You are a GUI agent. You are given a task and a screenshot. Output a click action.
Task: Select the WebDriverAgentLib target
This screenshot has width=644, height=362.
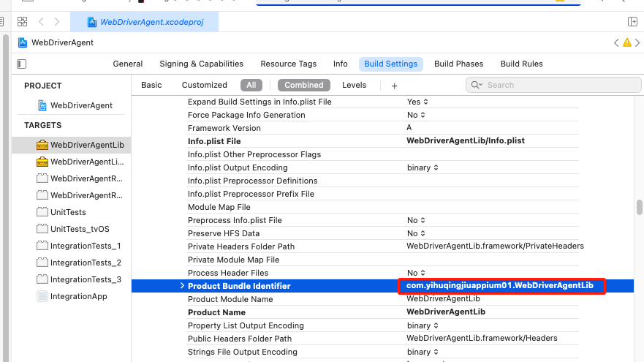(72, 145)
